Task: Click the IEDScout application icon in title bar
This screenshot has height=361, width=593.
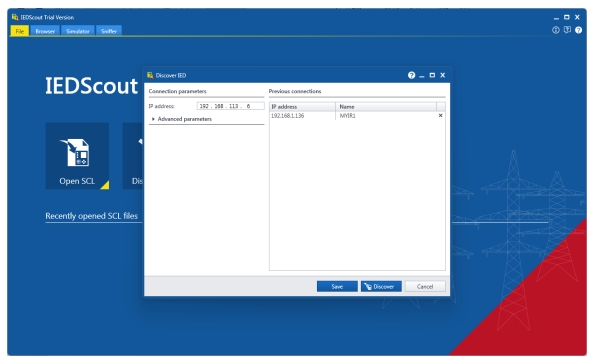Action: pyautogui.click(x=15, y=17)
